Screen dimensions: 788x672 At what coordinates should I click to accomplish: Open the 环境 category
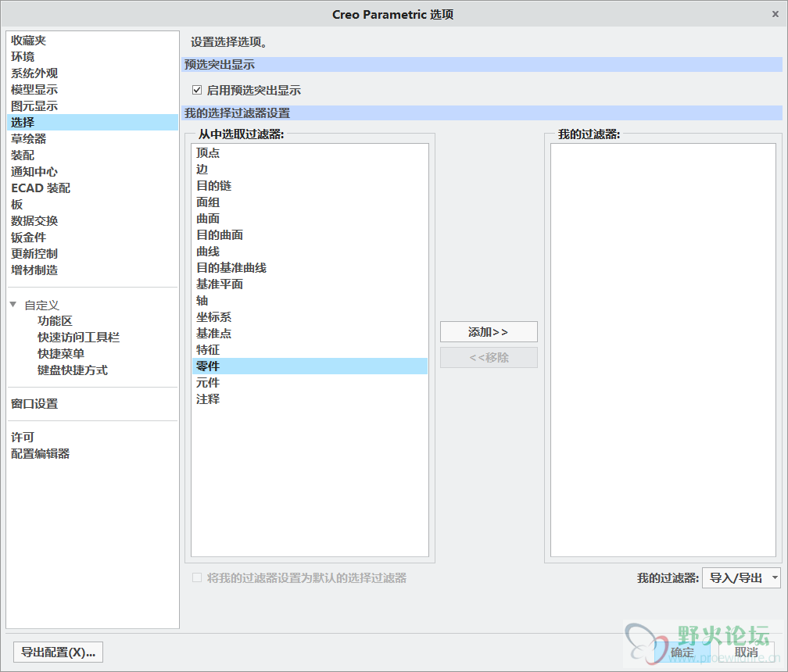[x=93, y=57]
